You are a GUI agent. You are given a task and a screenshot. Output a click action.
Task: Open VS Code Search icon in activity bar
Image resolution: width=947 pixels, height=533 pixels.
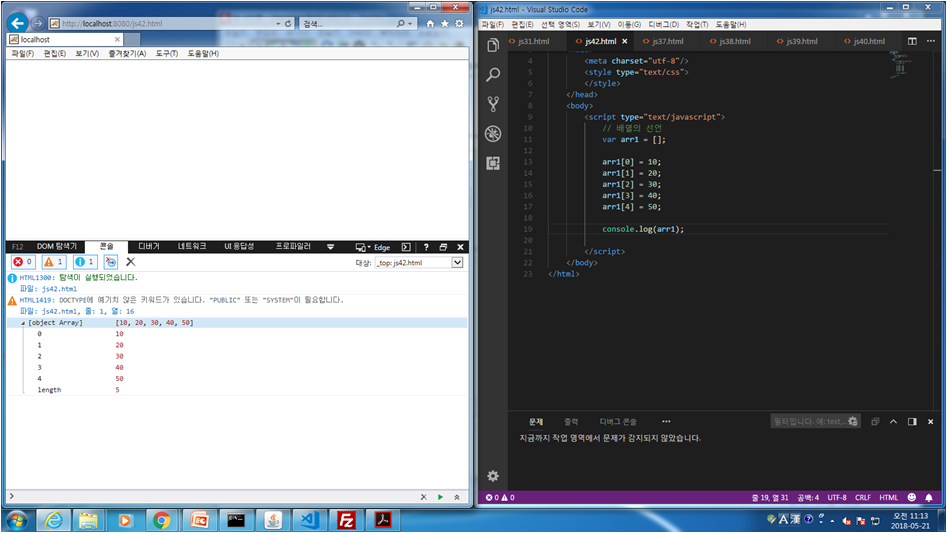(x=493, y=75)
